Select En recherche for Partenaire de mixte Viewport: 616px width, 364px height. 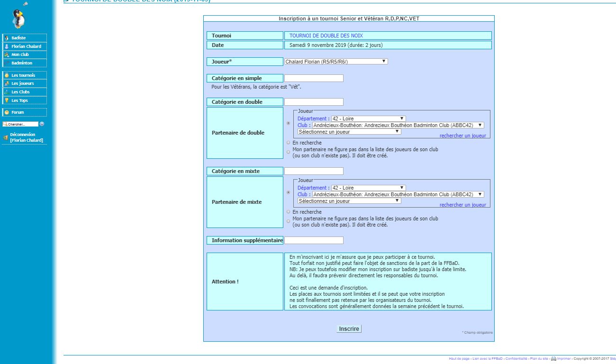tap(289, 212)
